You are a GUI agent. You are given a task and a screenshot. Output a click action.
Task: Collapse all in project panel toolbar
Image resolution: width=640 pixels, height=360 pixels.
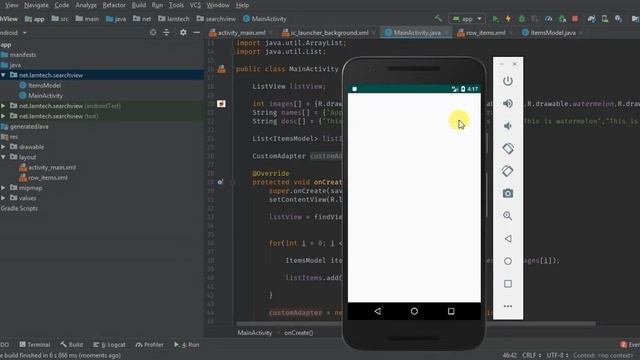pyautogui.click(x=167, y=32)
